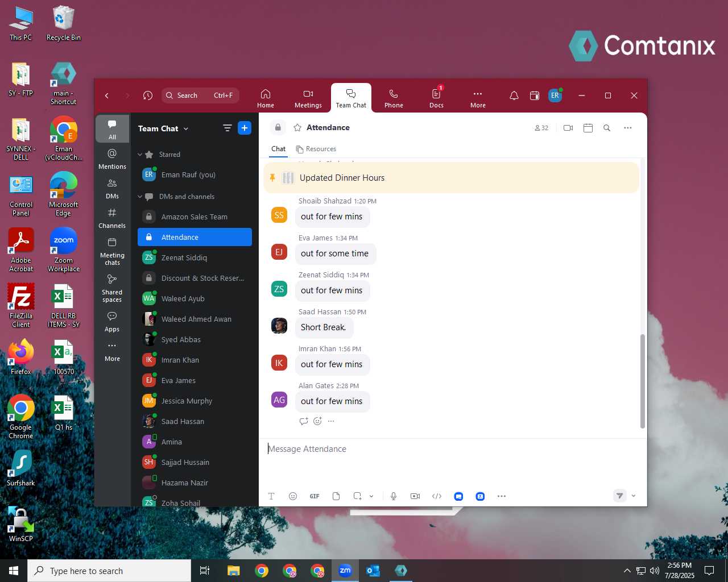Open Shared spaces in the sidebar
Viewport: 728px width, 582px height.
[112, 288]
